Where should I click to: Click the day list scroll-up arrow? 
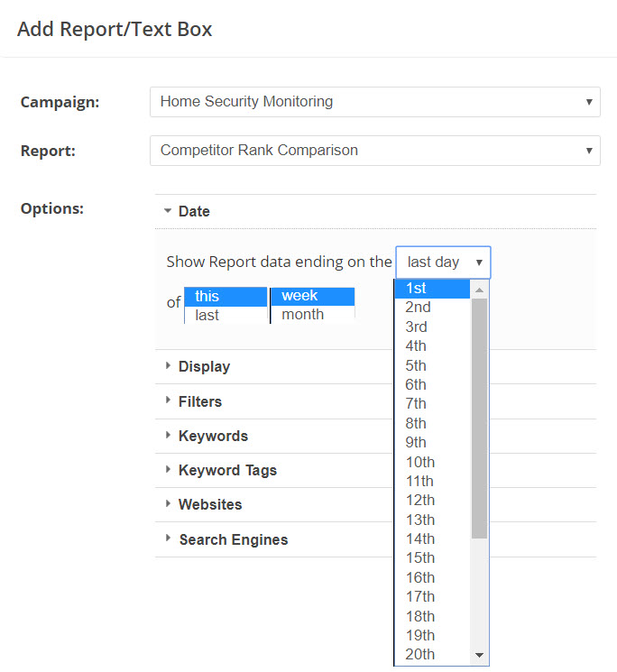(480, 290)
